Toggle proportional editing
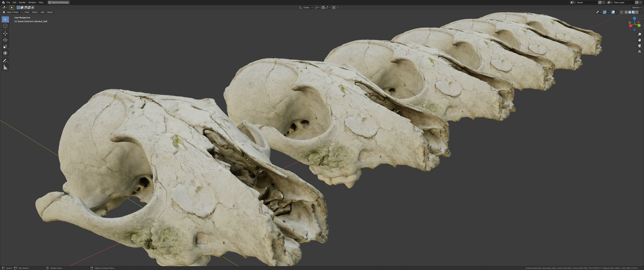 coord(334,7)
